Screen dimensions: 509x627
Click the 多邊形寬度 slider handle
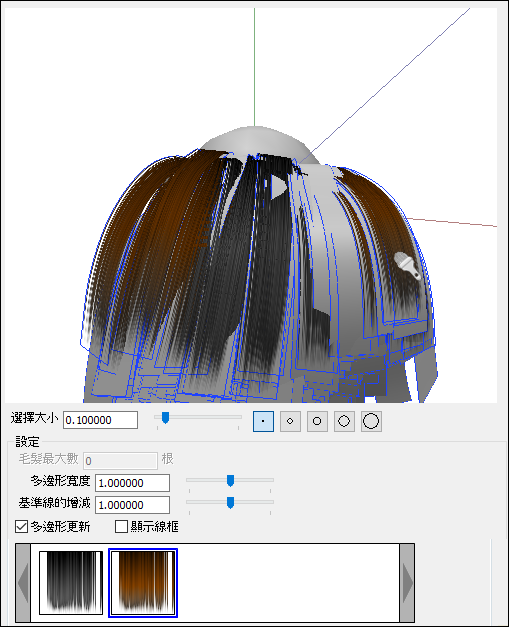[230, 481]
